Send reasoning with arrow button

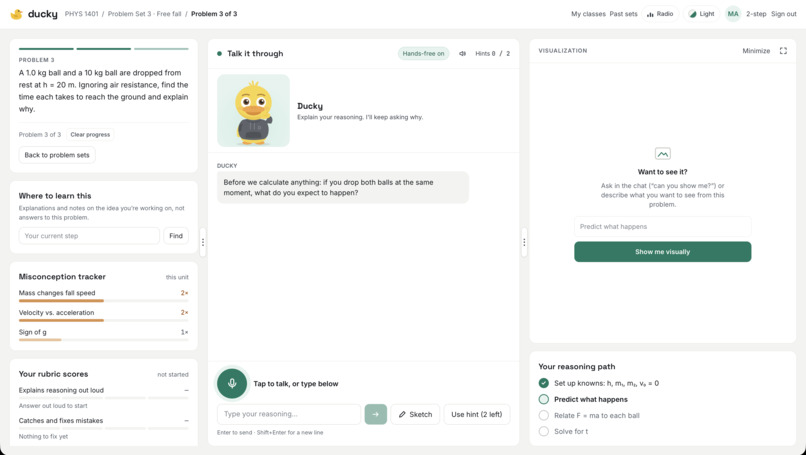tap(375, 414)
